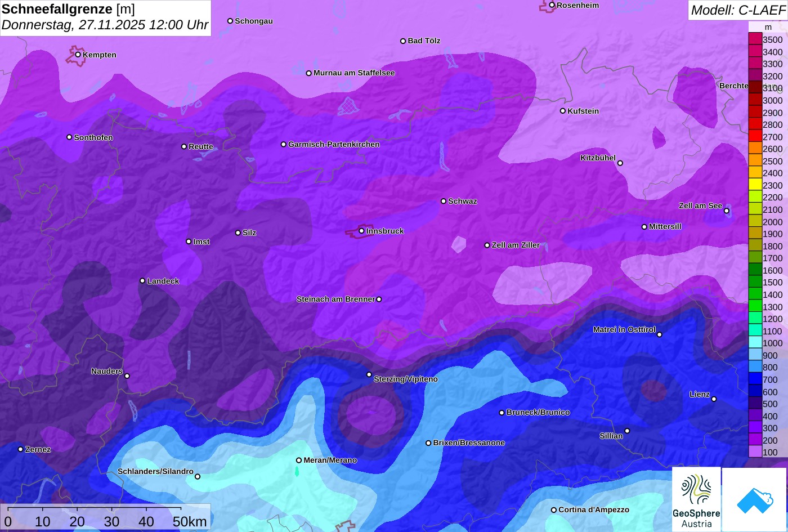Click the 'Zell am Ziller' label

tap(516, 245)
